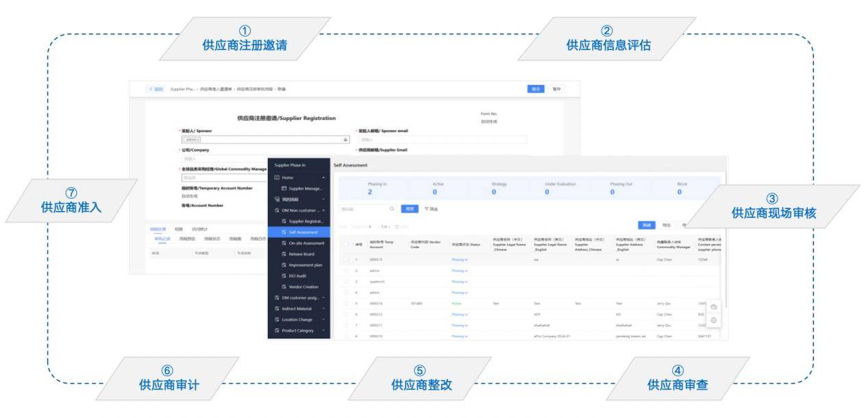The height and width of the screenshot is (418, 868).
Task: Tick the checkbox for row ipadmin3
Action: pos(347,282)
